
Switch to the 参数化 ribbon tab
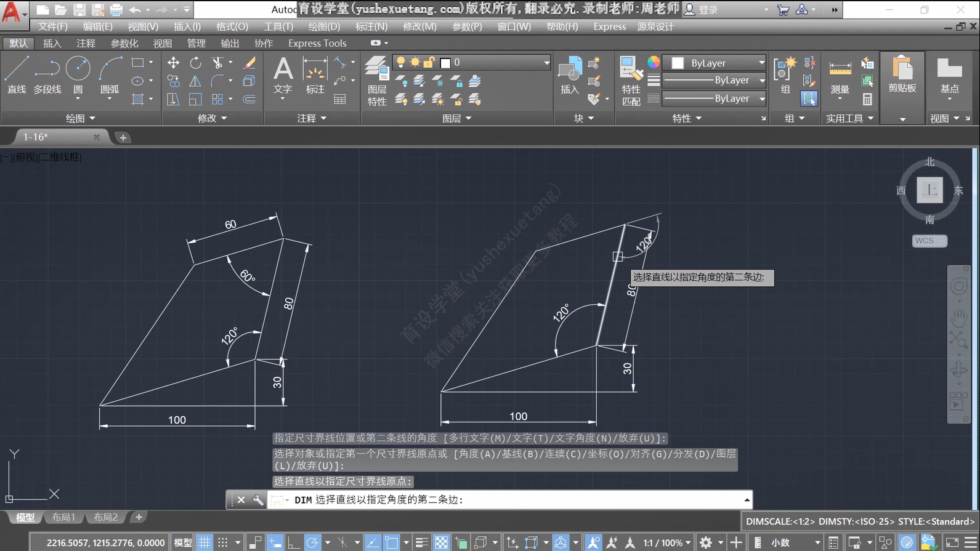124,43
